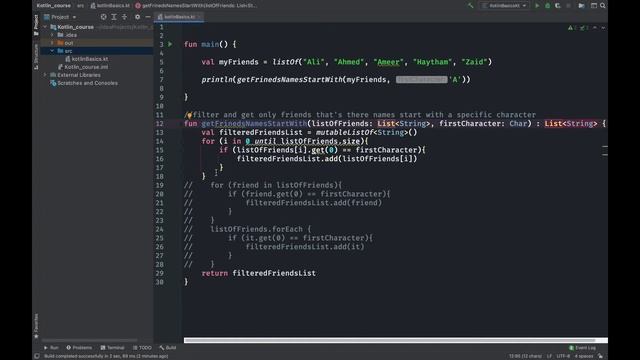Image resolution: width=640 pixels, height=360 pixels.
Task: Click the function name getFrinedsNamesStartWith on line 12
Action: 253,124
